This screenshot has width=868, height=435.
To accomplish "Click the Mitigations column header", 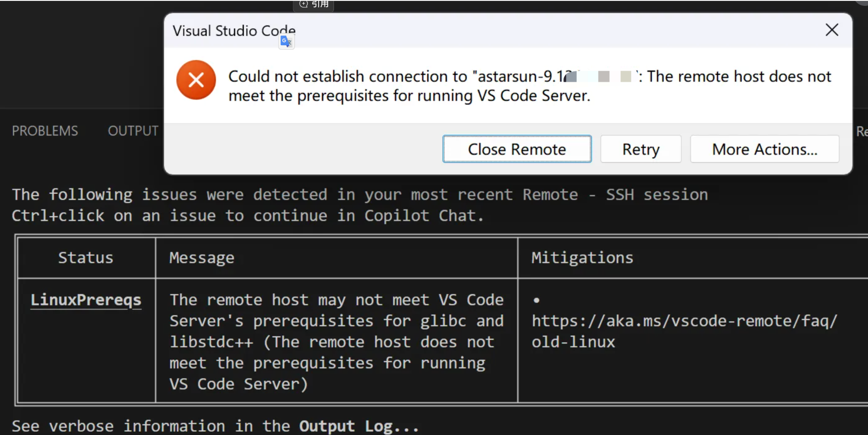I will click(582, 258).
